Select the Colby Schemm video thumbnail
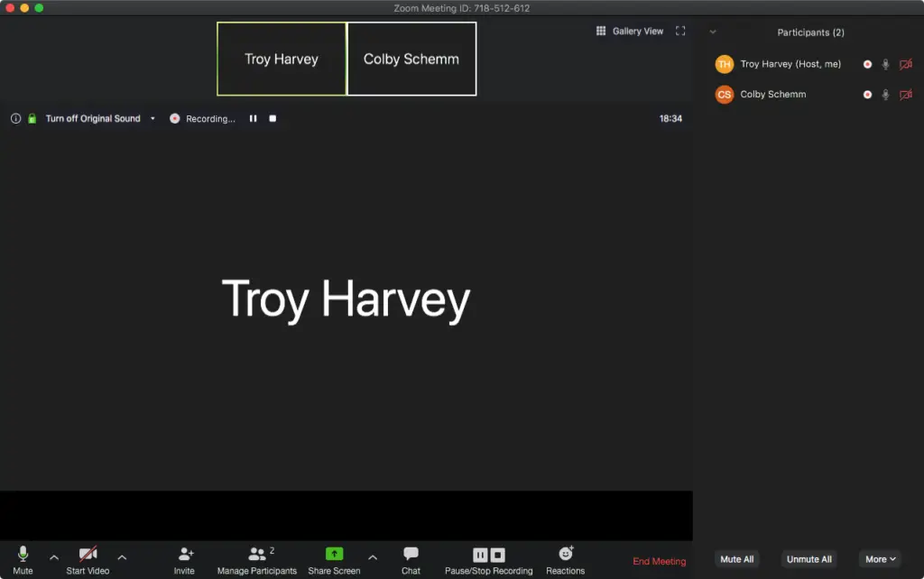 coord(411,59)
